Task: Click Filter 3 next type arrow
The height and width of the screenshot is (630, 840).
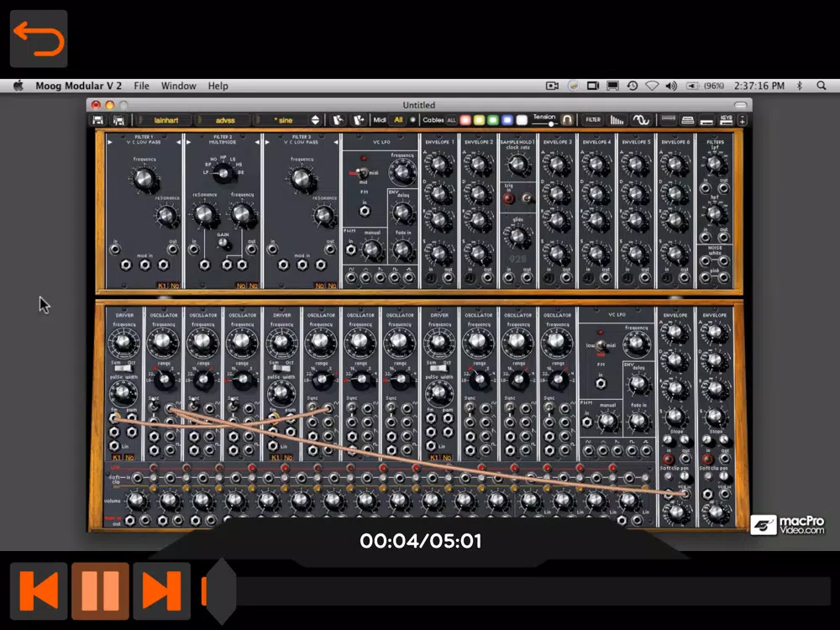Action: pyautogui.click(x=336, y=143)
